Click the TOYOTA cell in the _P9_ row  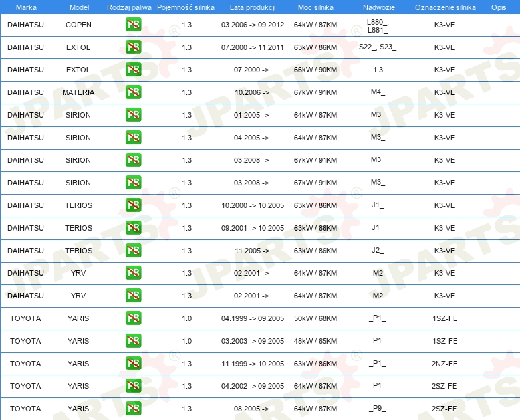coord(25,409)
